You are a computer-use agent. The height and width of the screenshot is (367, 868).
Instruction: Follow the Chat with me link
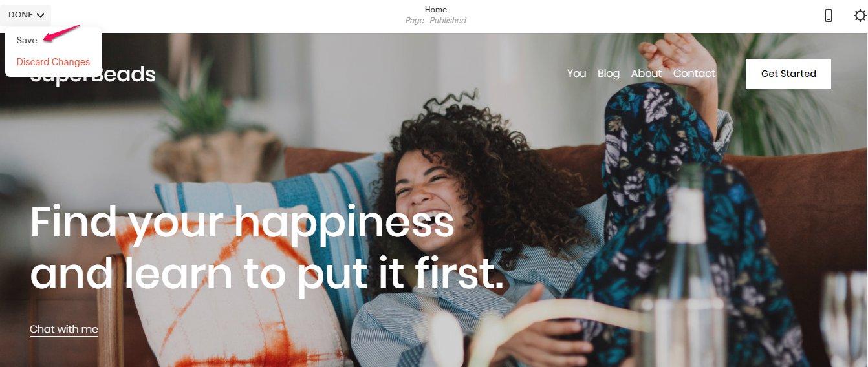[64, 330]
